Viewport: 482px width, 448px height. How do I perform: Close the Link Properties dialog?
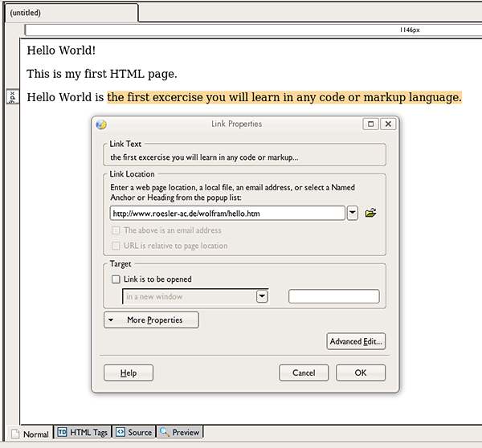point(388,124)
